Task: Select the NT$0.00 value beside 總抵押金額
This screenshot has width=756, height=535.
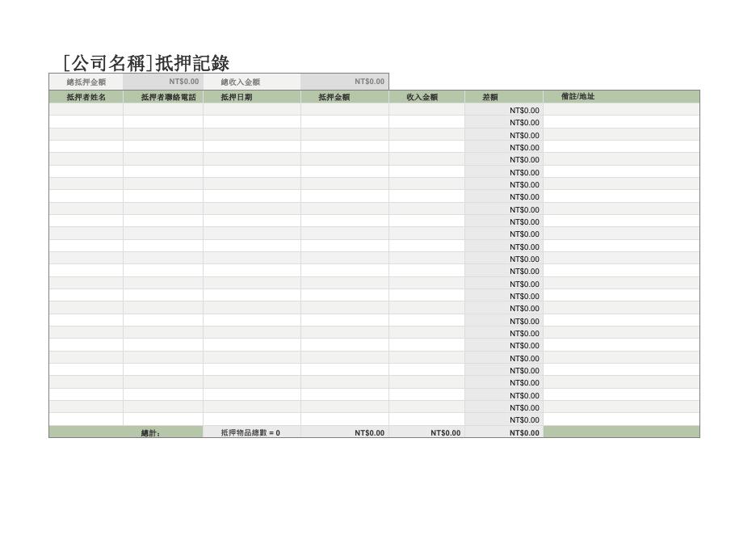Action: 163,82
